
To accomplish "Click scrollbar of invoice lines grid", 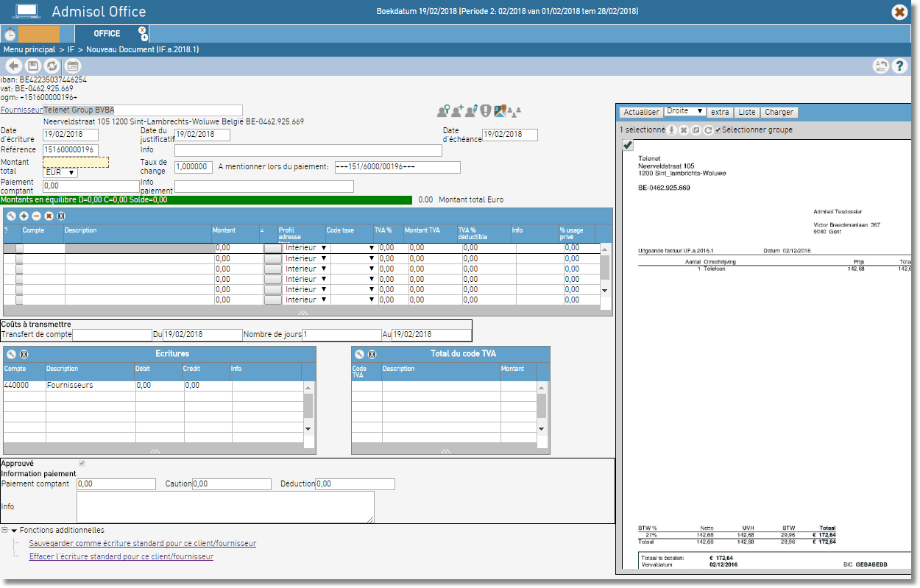I will (605, 269).
